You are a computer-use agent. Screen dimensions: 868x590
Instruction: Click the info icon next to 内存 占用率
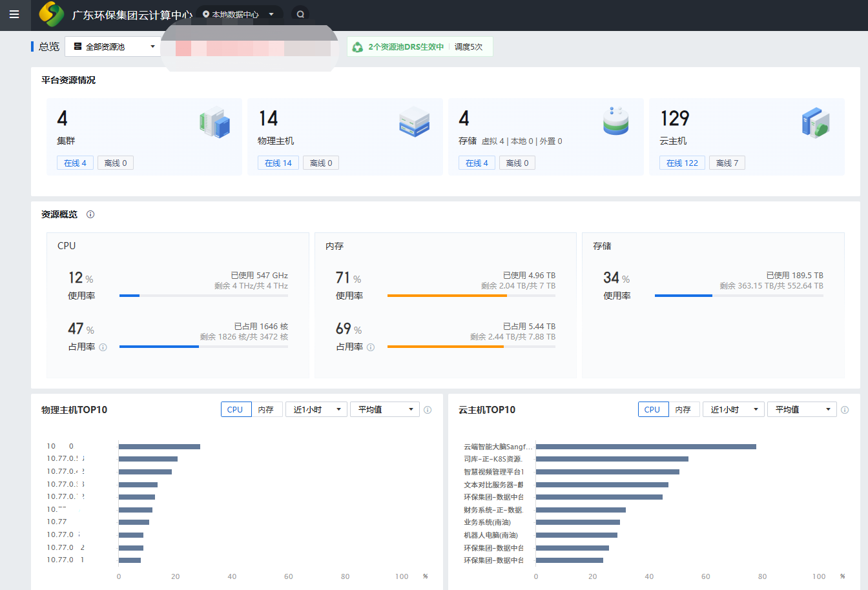pos(371,347)
